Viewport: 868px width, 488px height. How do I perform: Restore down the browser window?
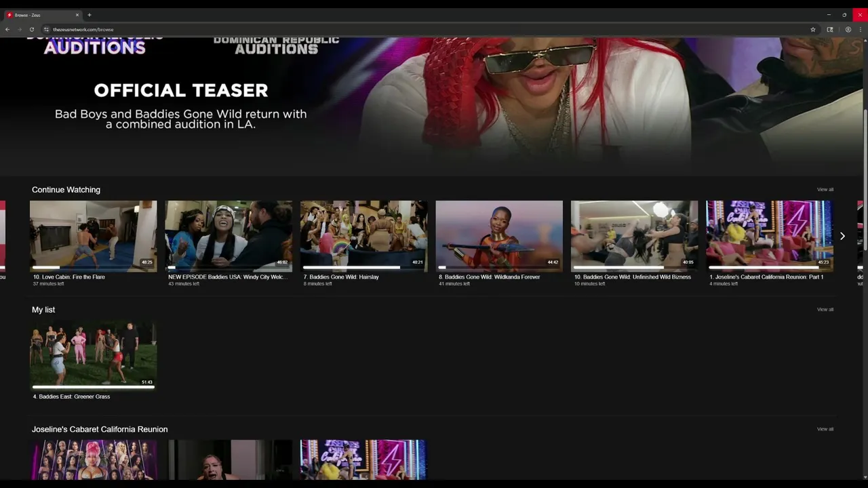pos(844,15)
